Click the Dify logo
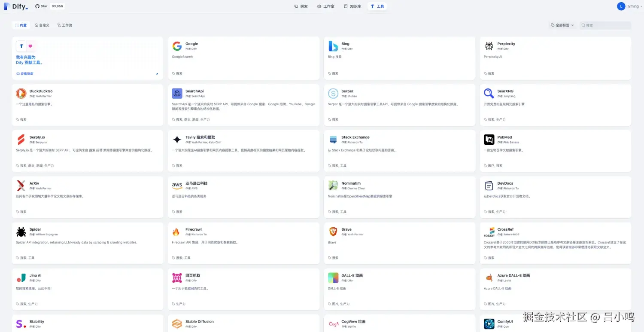Screen dimensions: 644x332 (x=16, y=6)
